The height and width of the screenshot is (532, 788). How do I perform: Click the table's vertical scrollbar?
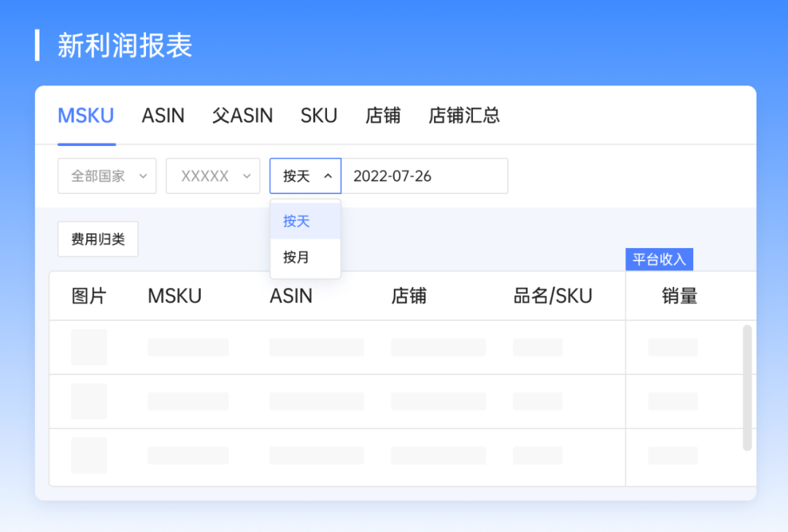click(747, 388)
